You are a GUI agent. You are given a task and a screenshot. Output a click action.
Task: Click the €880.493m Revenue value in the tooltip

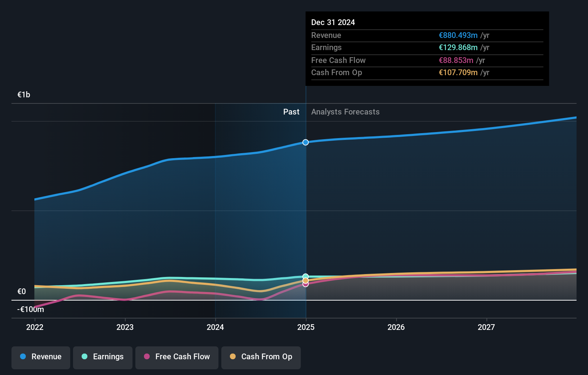tap(458, 35)
